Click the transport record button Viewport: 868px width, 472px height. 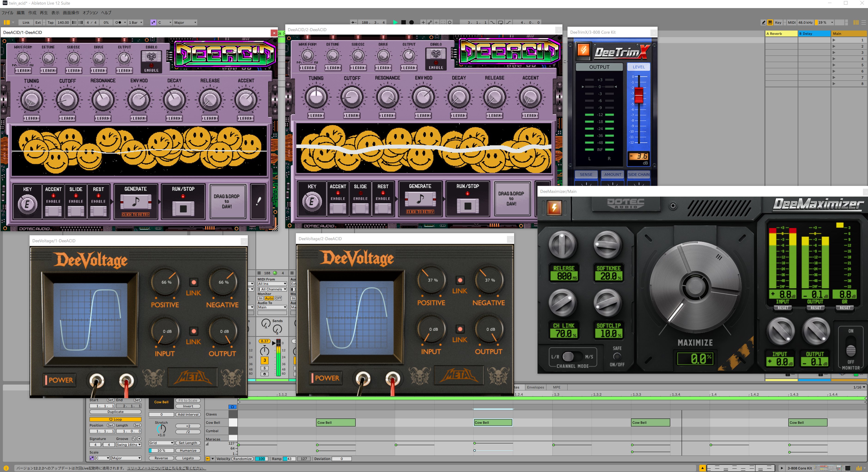tap(411, 23)
